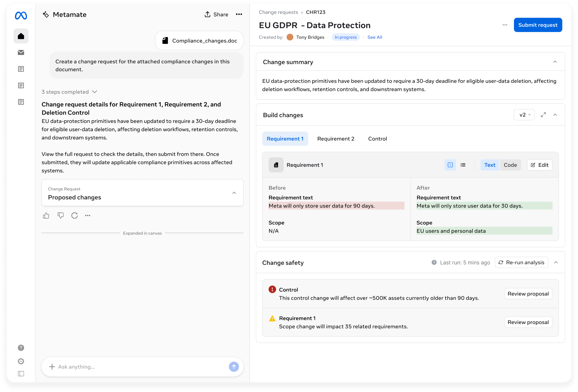Click the 'Last run: 5 mins ago' text
This screenshot has height=392, width=578.
coord(465,262)
